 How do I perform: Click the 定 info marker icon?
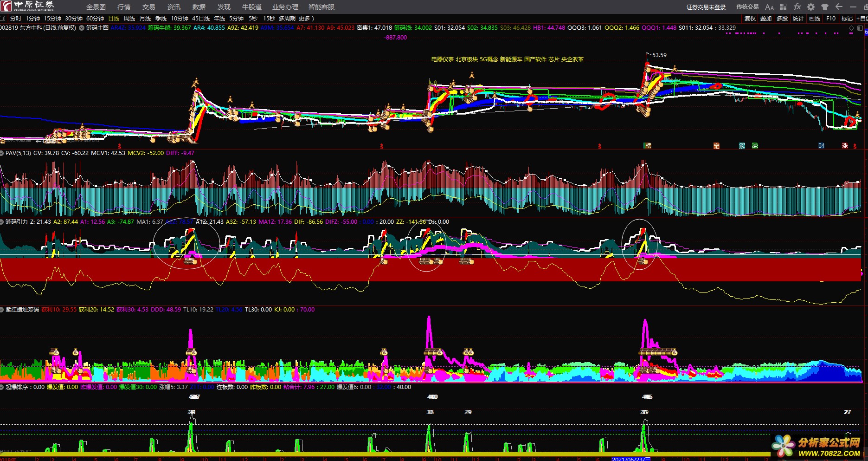coord(716,146)
